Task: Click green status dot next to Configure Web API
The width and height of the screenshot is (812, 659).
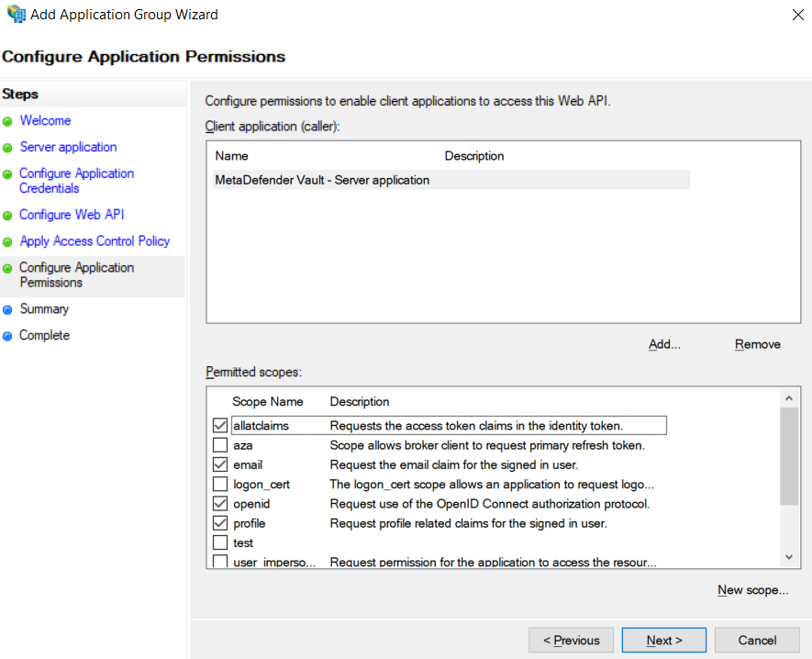Action: pos(7,216)
